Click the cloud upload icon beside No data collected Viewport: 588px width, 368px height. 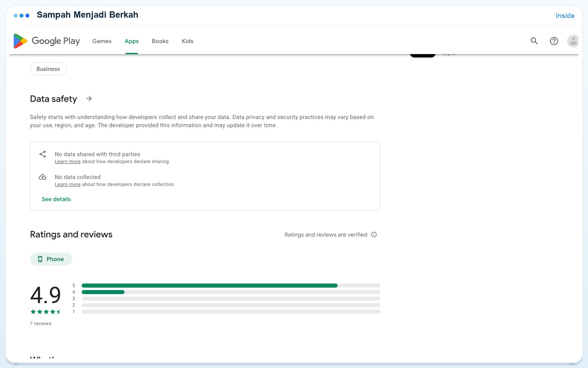(x=43, y=177)
